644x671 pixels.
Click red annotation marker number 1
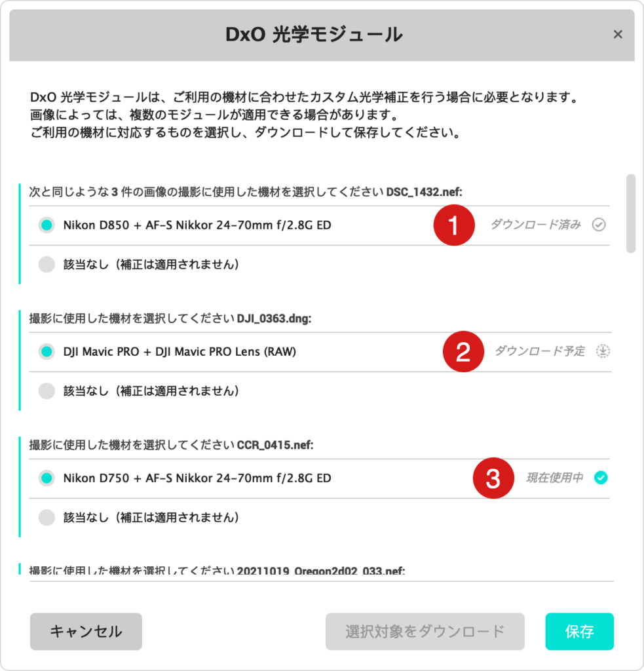(x=454, y=225)
